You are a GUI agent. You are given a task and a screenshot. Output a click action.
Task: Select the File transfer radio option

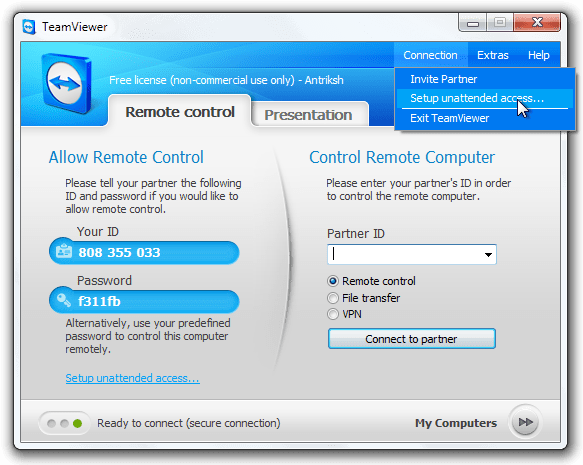pyautogui.click(x=333, y=298)
